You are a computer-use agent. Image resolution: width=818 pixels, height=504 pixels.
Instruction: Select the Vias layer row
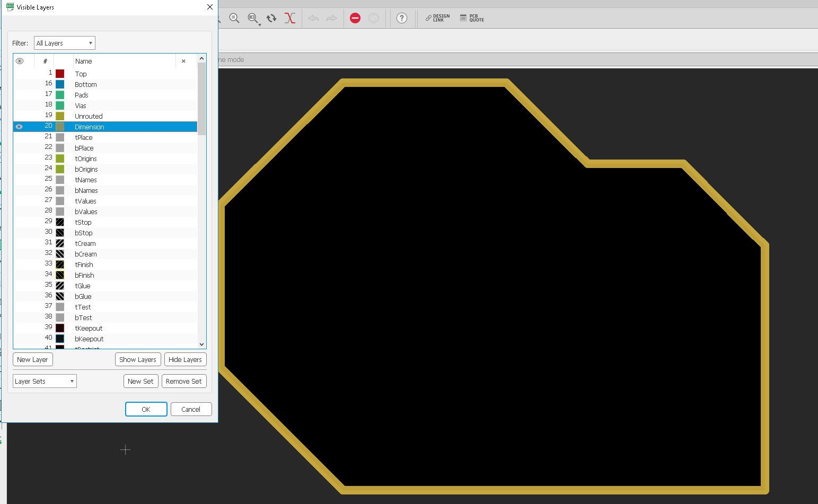click(105, 105)
